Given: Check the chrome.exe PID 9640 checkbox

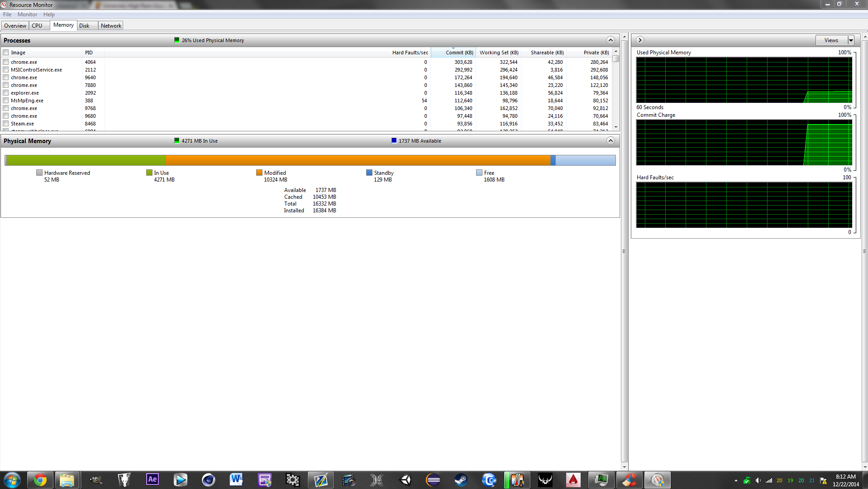Looking at the screenshot, I should tap(6, 77).
